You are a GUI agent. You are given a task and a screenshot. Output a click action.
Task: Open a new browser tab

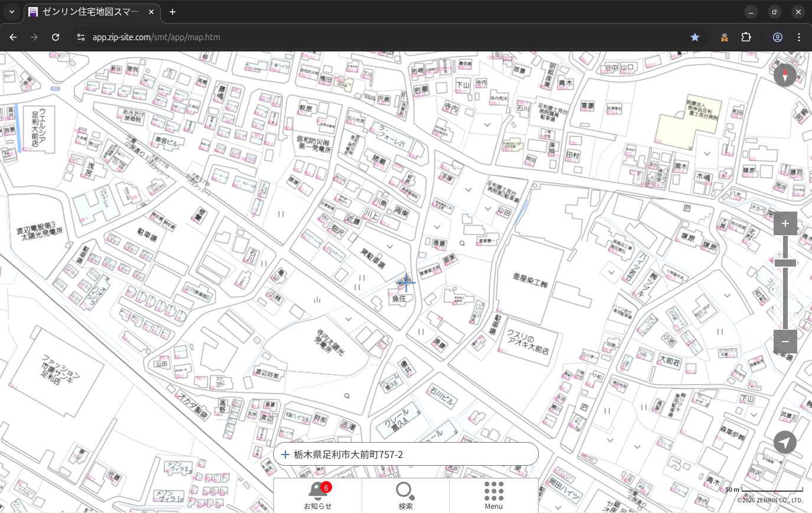[173, 12]
